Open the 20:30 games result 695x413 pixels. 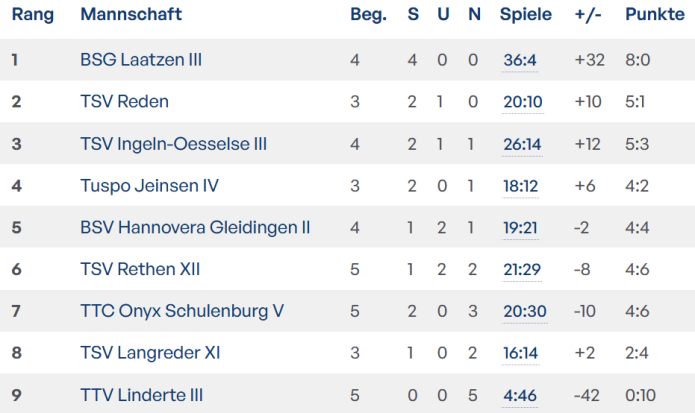(525, 312)
